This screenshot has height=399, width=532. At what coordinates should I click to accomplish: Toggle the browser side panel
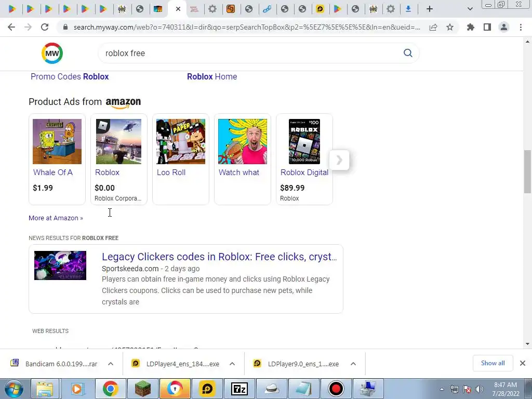[x=487, y=27]
